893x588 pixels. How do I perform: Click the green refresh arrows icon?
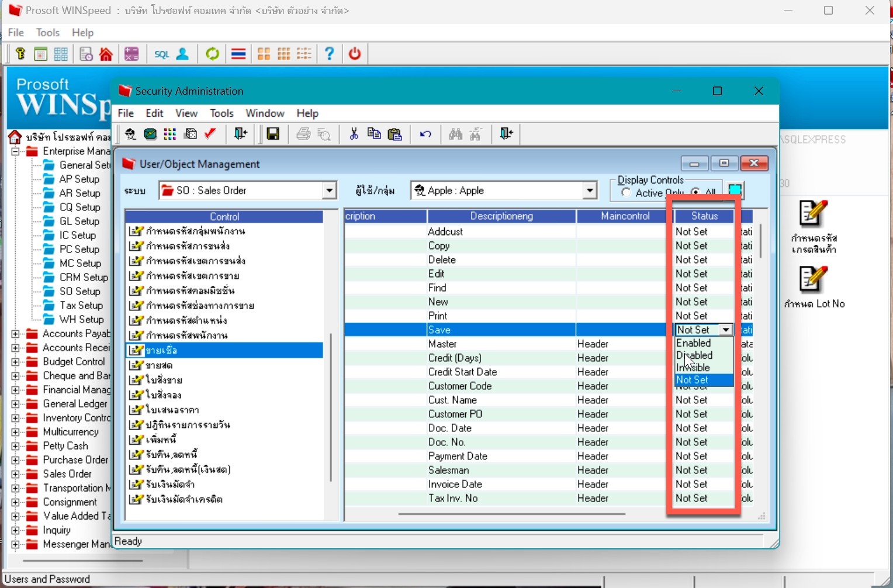coord(212,54)
